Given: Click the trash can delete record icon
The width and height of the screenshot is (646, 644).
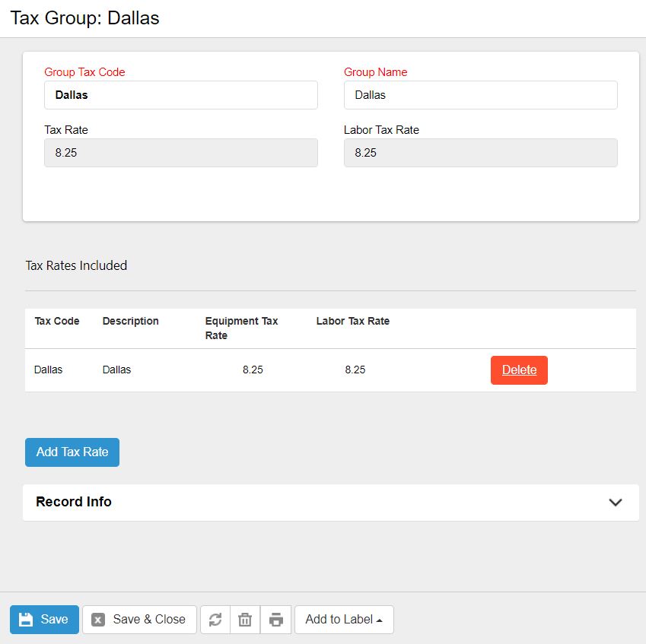Looking at the screenshot, I should (245, 620).
